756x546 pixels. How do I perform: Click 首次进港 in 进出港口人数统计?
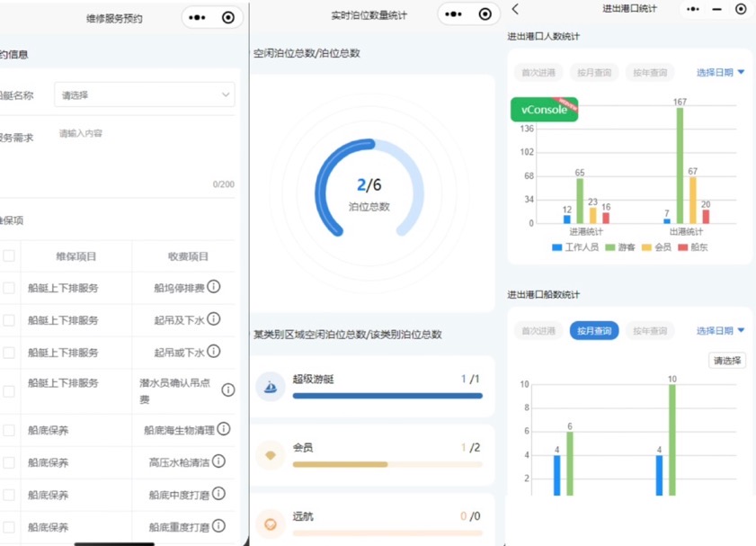(538, 73)
